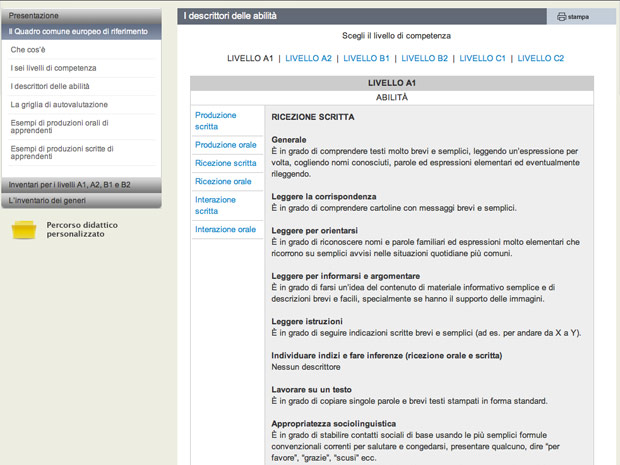
Task: Select I descrittori delle abilità in sidebar
Action: (x=50, y=86)
